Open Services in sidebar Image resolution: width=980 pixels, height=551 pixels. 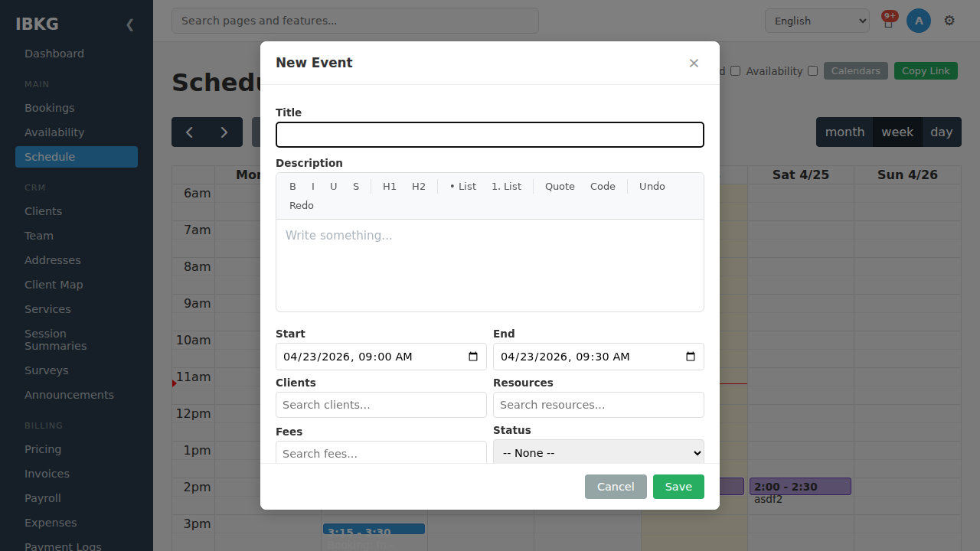click(77, 309)
